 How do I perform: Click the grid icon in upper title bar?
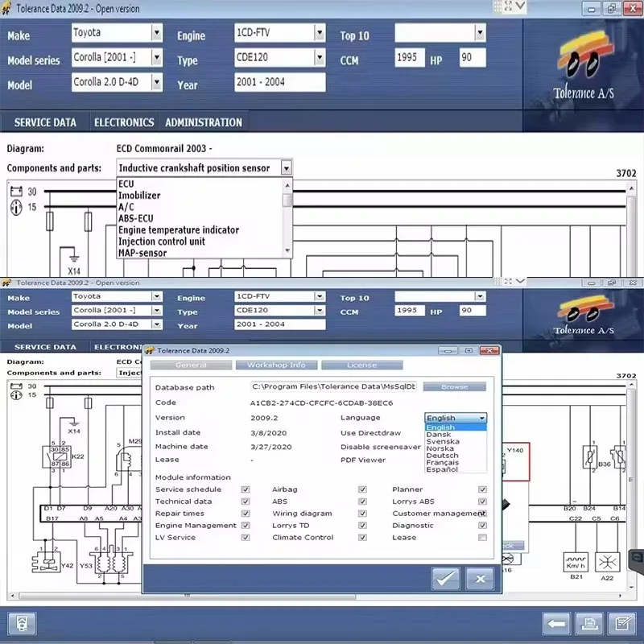(x=497, y=6)
